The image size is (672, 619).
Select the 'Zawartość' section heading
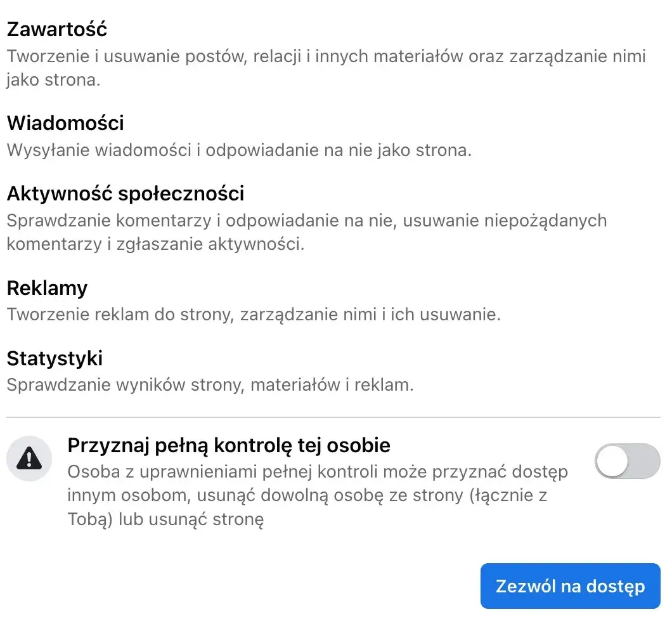[56, 29]
